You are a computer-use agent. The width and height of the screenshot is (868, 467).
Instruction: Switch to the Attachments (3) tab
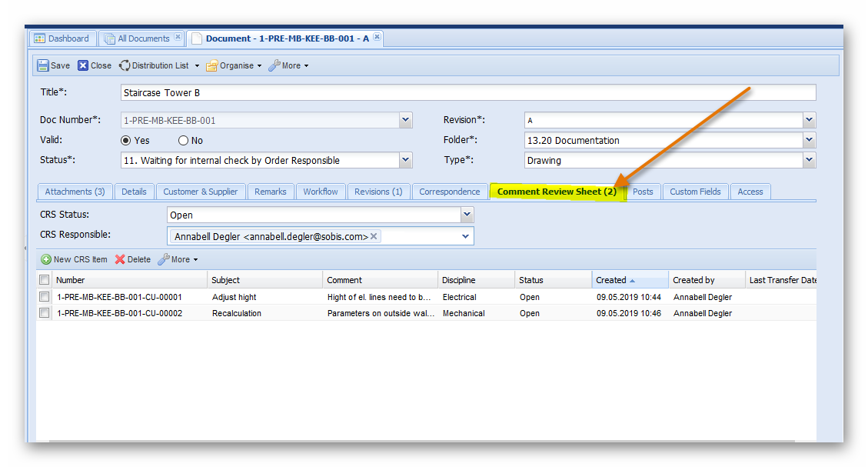click(x=75, y=192)
